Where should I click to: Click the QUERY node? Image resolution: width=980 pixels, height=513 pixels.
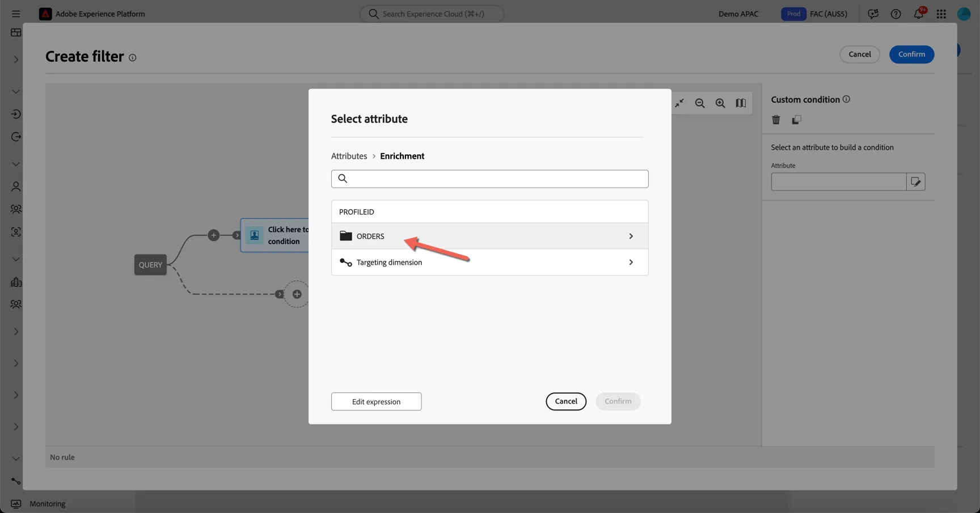pyautogui.click(x=150, y=265)
